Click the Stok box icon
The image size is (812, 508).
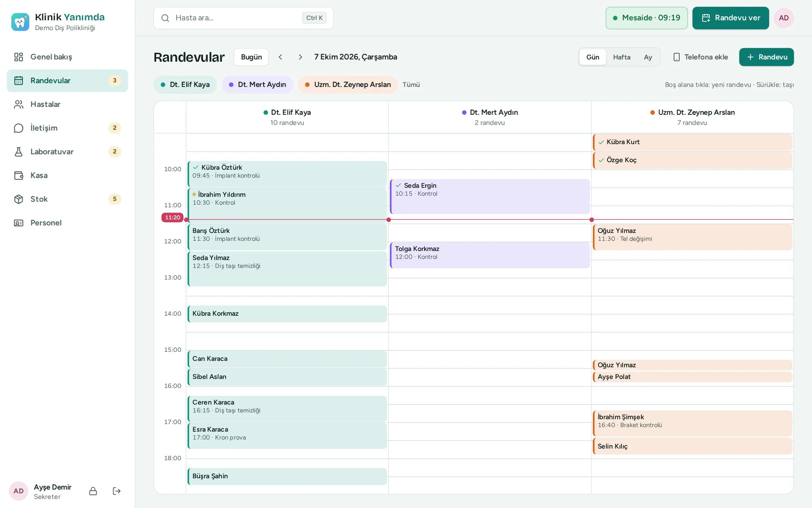pos(18,199)
